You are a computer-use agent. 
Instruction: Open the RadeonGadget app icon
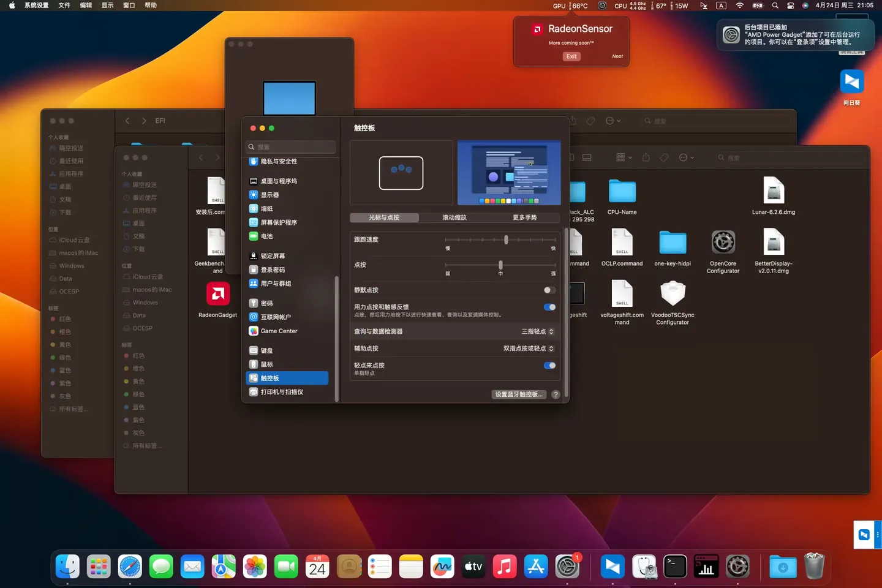pyautogui.click(x=217, y=295)
